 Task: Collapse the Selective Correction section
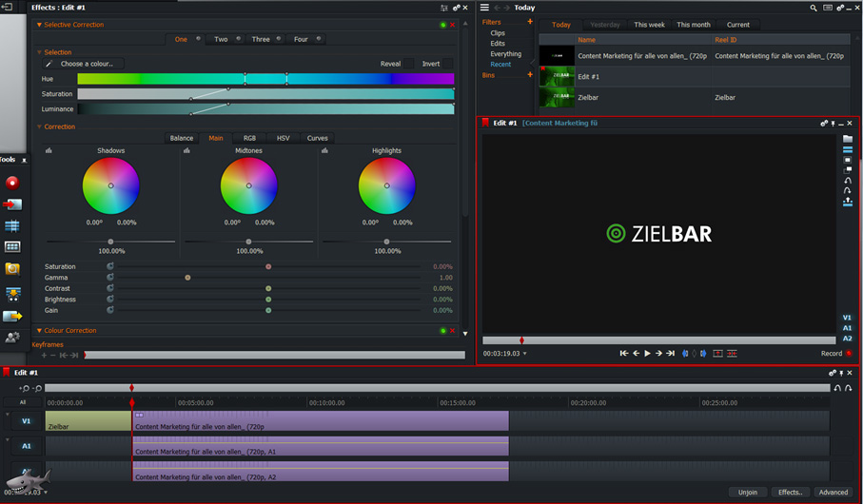[x=39, y=25]
